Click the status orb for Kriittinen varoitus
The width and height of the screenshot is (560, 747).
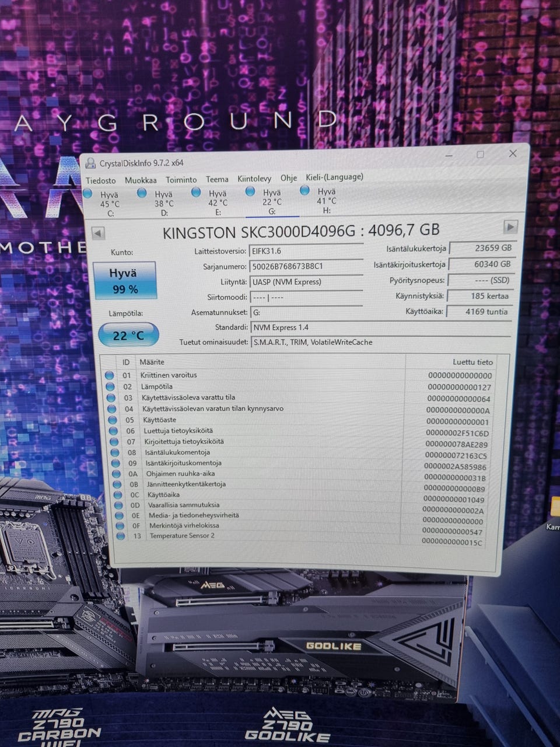click(x=110, y=375)
